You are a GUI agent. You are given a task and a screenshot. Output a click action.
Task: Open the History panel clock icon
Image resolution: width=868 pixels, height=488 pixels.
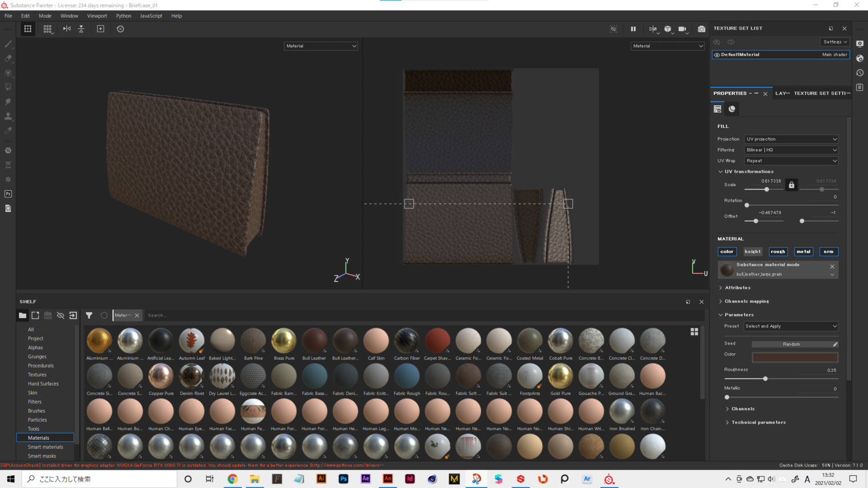[860, 73]
